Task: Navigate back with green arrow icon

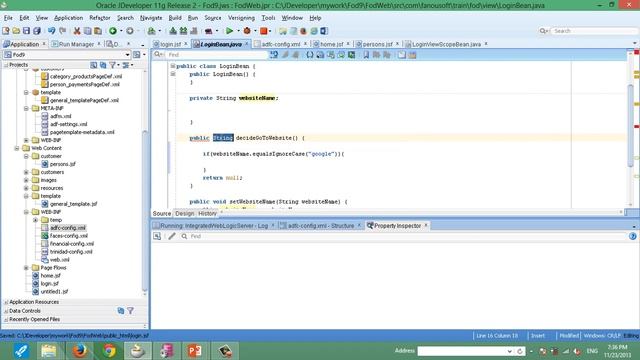Action: [113, 31]
